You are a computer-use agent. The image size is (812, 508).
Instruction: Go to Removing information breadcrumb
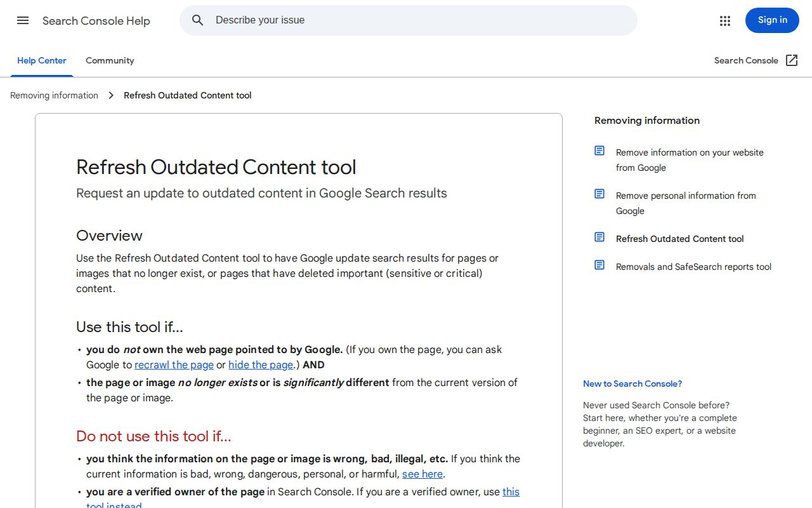[x=54, y=95]
